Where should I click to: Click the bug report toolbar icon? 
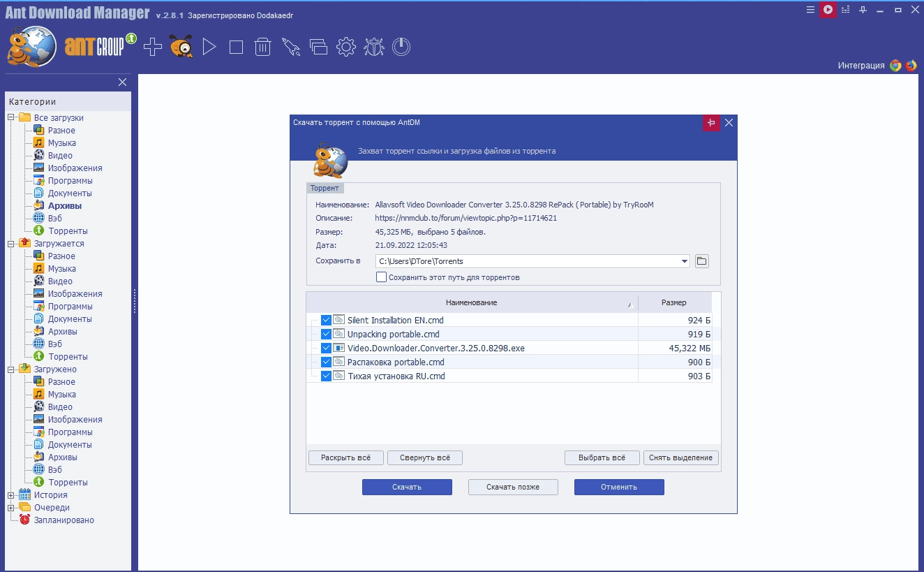pos(374,47)
